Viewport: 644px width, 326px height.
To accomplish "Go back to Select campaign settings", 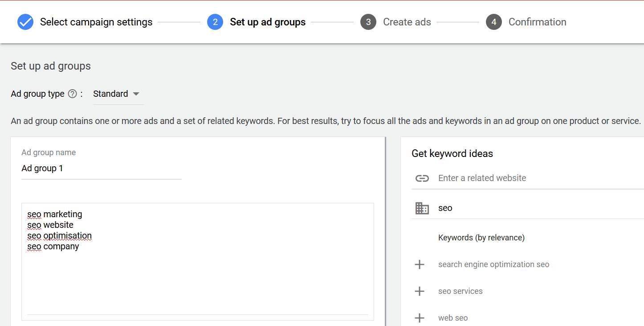I will coord(96,21).
